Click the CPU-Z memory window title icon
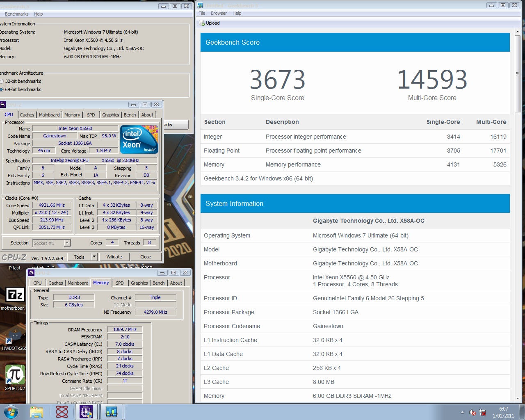 point(32,273)
